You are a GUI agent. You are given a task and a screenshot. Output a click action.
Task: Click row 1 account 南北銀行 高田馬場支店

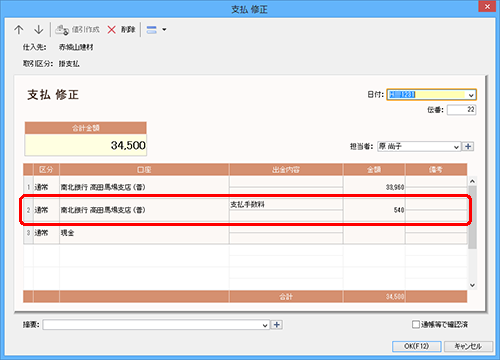tap(144, 187)
